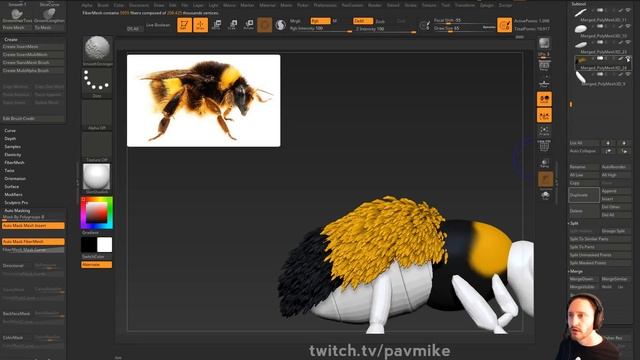This screenshot has height=360, width=640.
Task: Enable the Zadd button
Action: [363, 21]
